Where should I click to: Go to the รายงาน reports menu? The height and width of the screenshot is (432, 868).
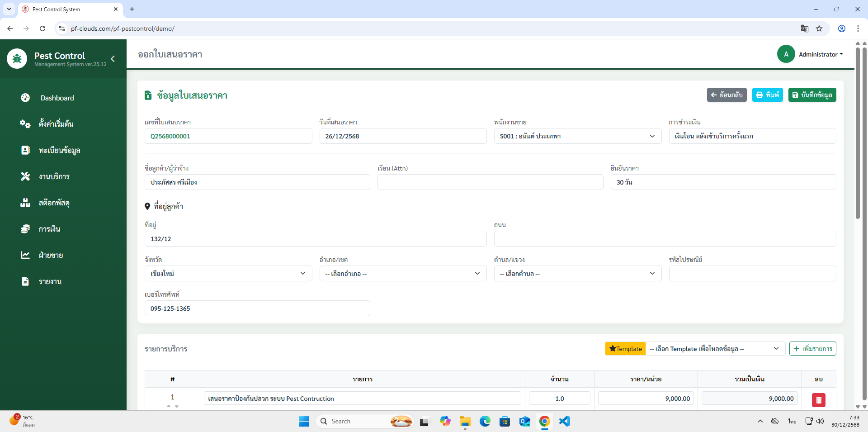coord(50,281)
